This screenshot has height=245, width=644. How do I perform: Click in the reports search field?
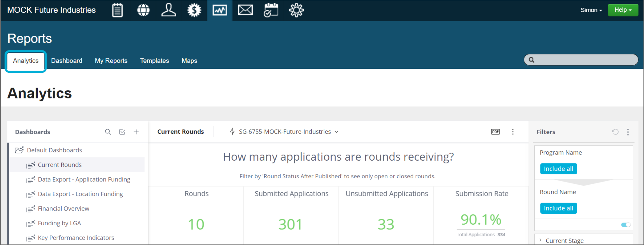(581, 60)
